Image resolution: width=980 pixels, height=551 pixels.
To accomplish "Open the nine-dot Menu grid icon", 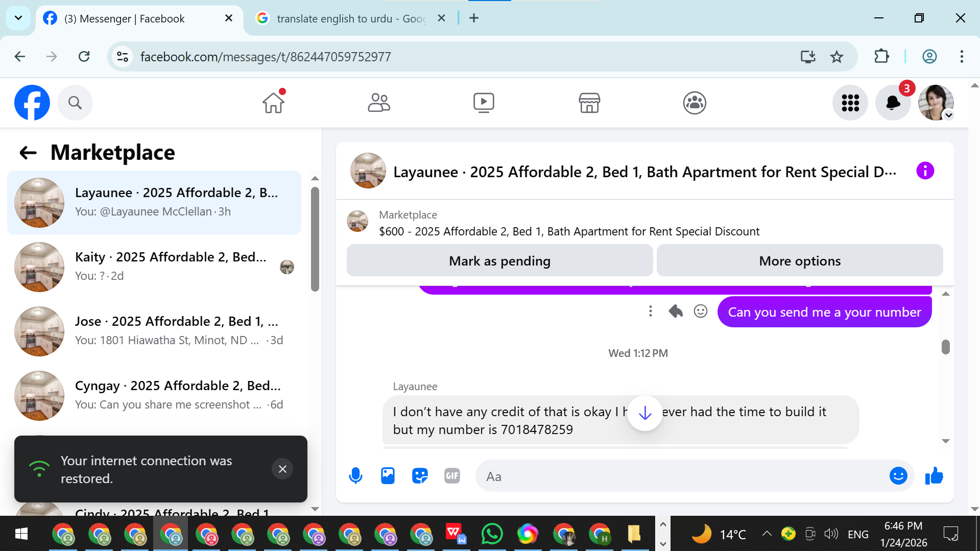I will (x=850, y=103).
